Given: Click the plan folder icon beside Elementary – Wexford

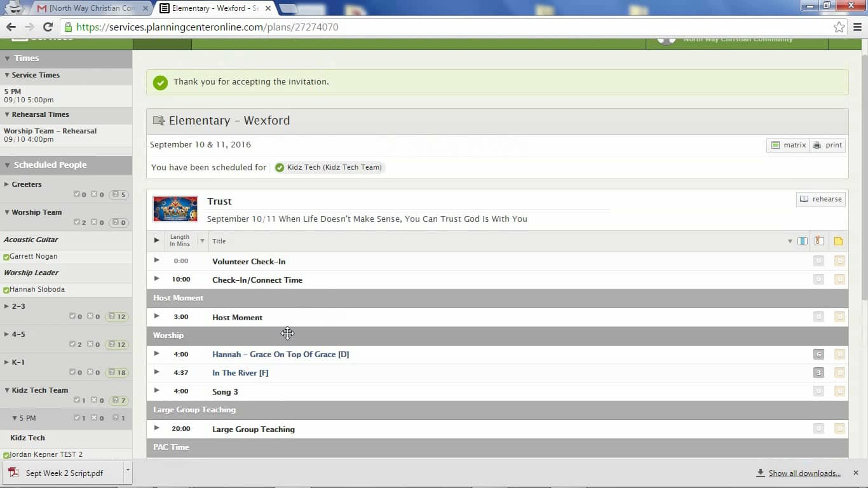Looking at the screenshot, I should coord(159,121).
